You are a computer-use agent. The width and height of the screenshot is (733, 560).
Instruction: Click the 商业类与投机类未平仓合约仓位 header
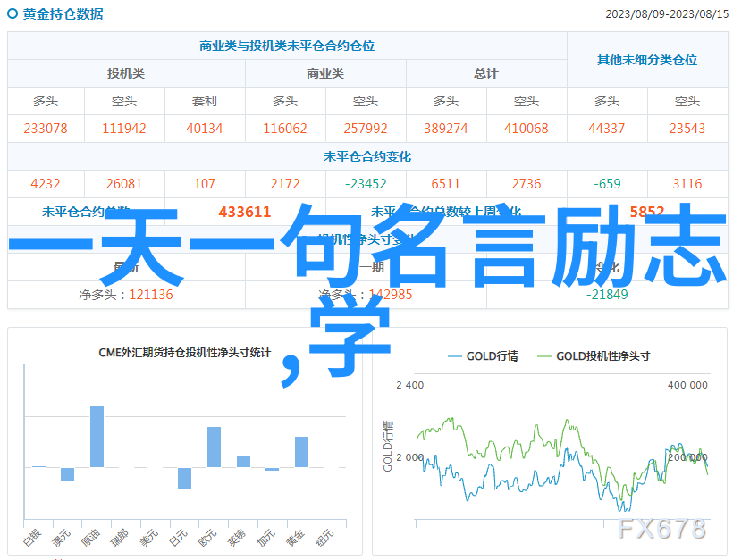(287, 46)
